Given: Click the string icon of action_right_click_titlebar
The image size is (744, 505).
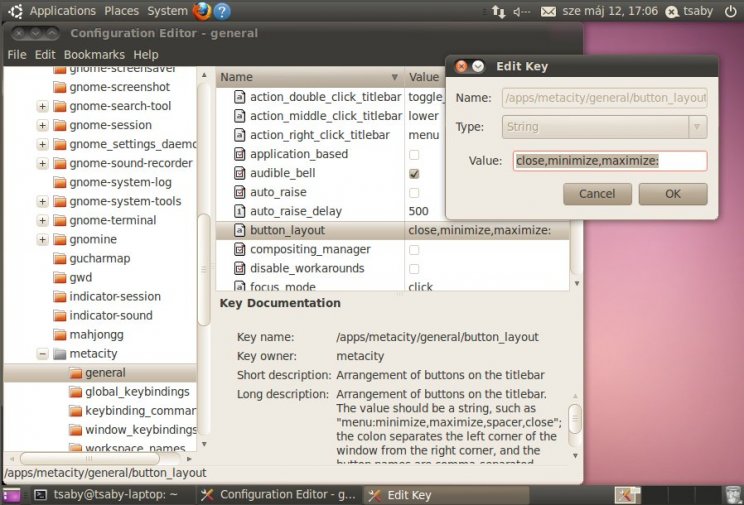Looking at the screenshot, I should pyautogui.click(x=240, y=135).
